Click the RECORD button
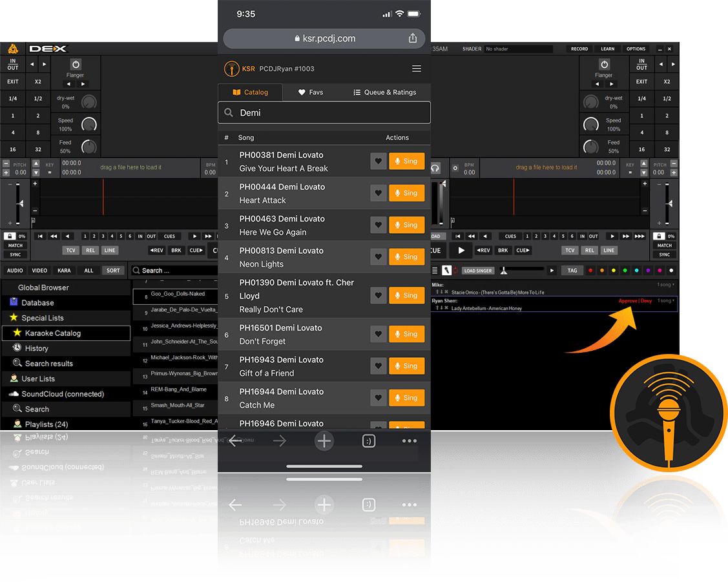Screen dimensions: 728x582 pos(579,48)
